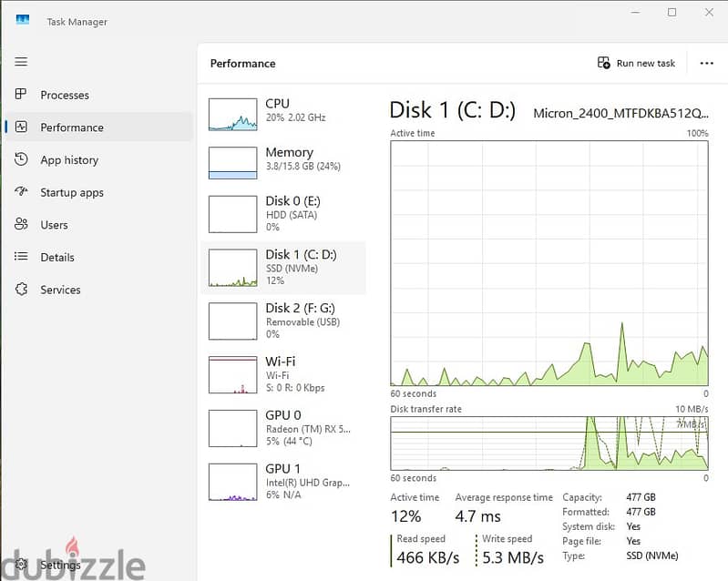Select GPU 0 Radeon entry
728x581 pixels.
[x=283, y=428]
